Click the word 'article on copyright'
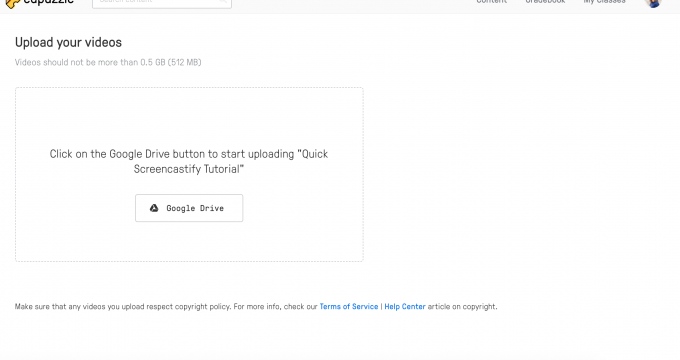Viewport: 680px width, 360px height. tap(462, 306)
